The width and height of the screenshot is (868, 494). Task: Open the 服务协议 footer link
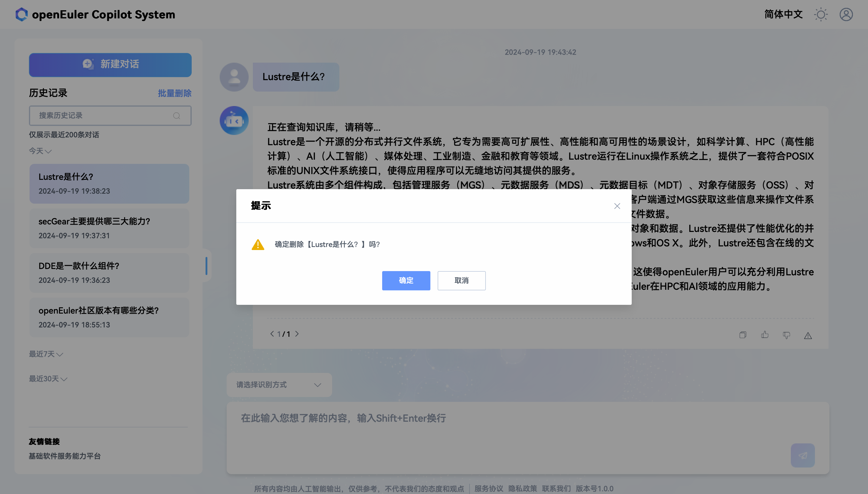pos(489,488)
